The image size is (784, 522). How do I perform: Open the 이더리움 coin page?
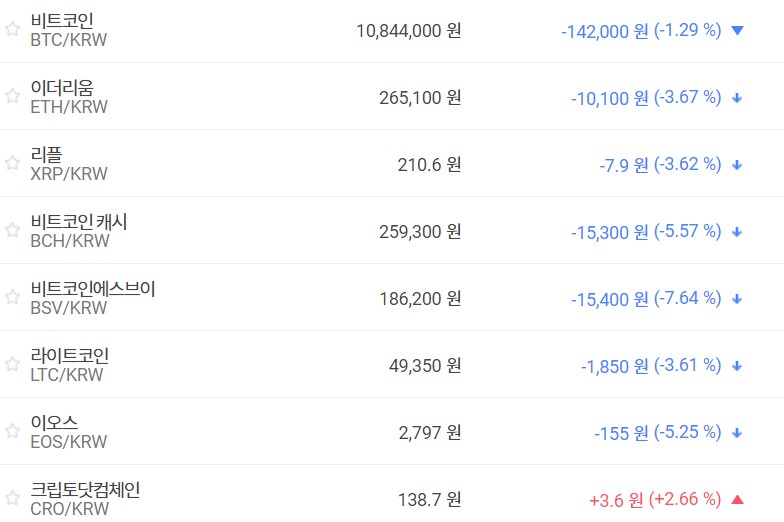(62, 88)
